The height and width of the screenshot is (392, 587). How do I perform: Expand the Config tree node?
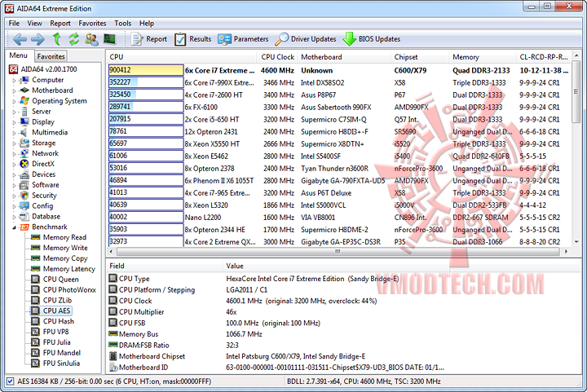(x=14, y=206)
